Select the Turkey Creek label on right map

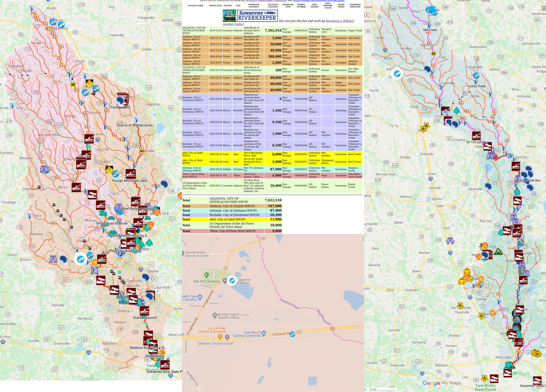pos(477,86)
